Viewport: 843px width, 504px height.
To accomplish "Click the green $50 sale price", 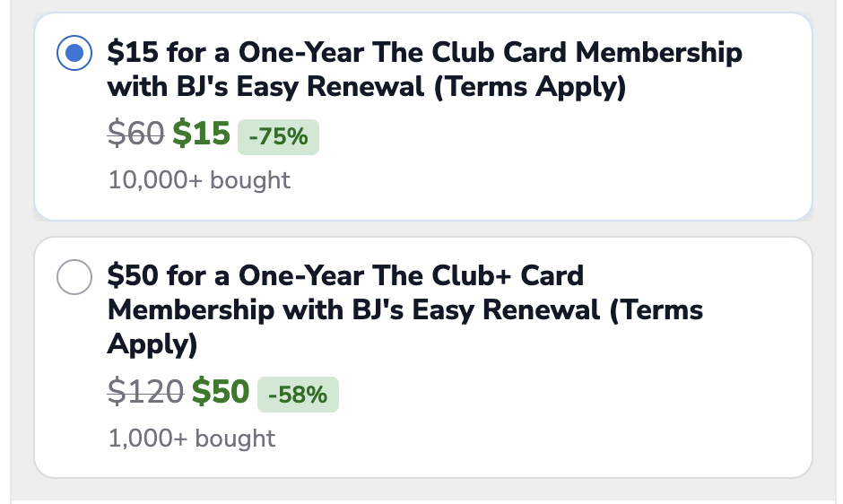I will click(221, 392).
